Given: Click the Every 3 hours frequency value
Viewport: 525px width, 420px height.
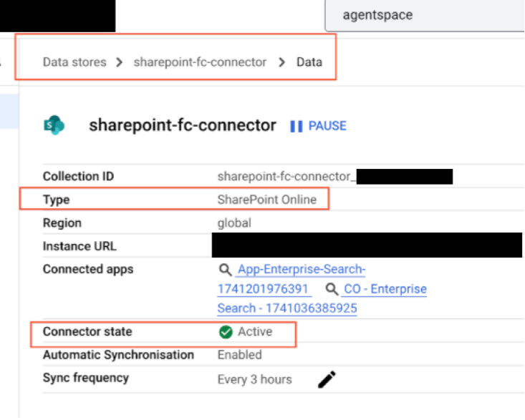Looking at the screenshot, I should tap(254, 379).
